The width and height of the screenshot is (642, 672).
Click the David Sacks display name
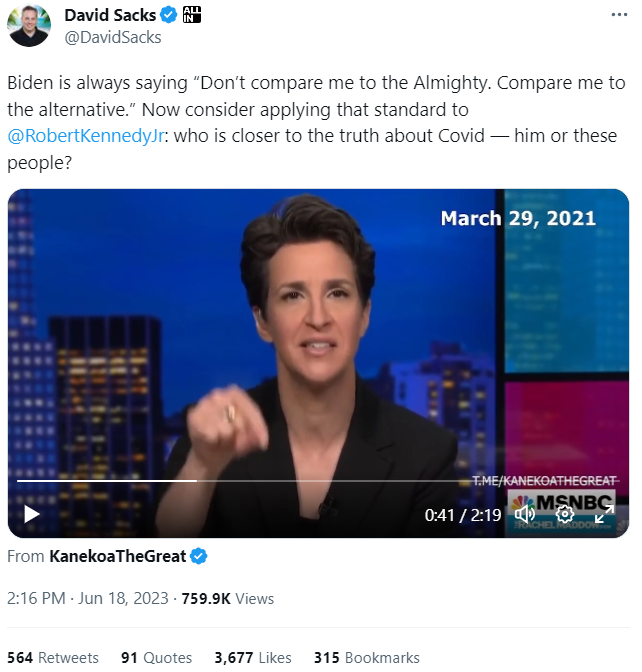coord(110,15)
